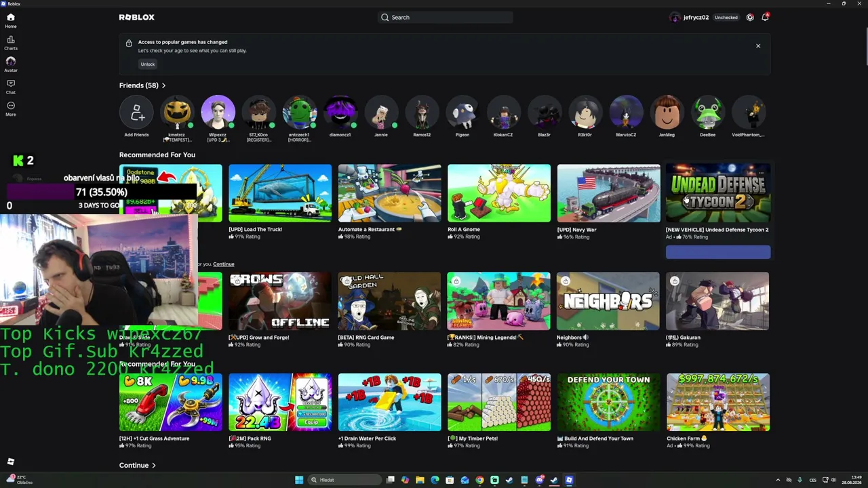Open friend MarutoCZ's avatar
The height and width of the screenshot is (488, 868).
pyautogui.click(x=626, y=113)
